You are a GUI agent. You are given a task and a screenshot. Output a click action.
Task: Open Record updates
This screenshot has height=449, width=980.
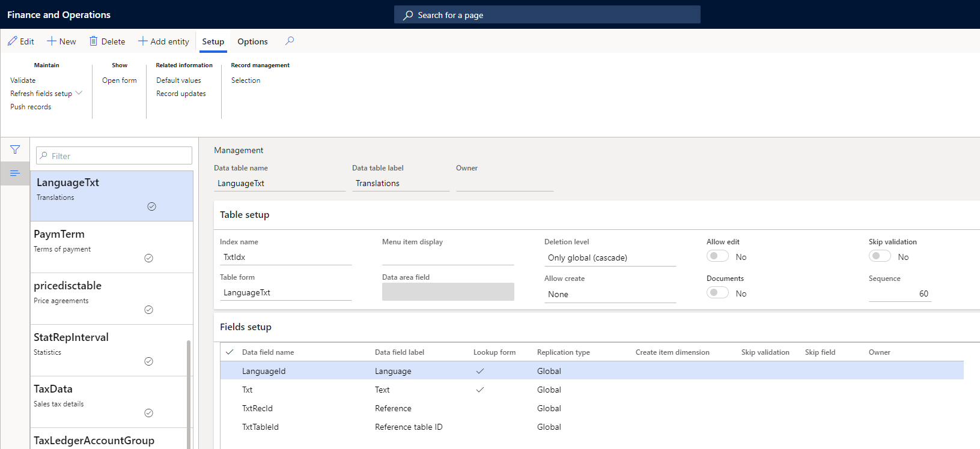pos(181,94)
